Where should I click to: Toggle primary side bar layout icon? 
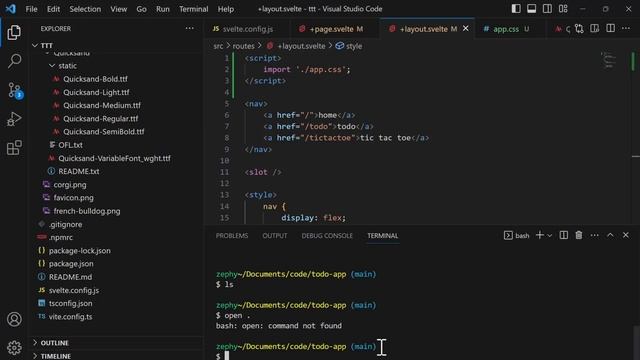(x=516, y=9)
